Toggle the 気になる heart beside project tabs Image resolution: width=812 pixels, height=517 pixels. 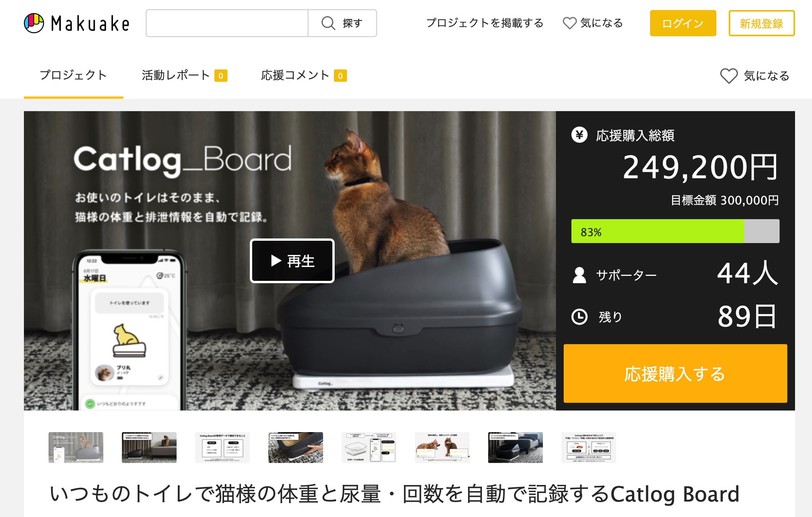(x=729, y=76)
